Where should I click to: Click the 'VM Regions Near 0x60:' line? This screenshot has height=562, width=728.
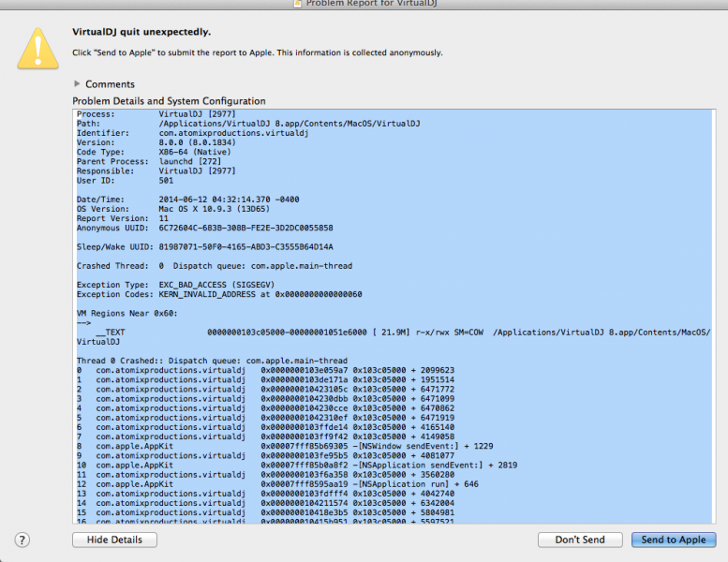127,313
